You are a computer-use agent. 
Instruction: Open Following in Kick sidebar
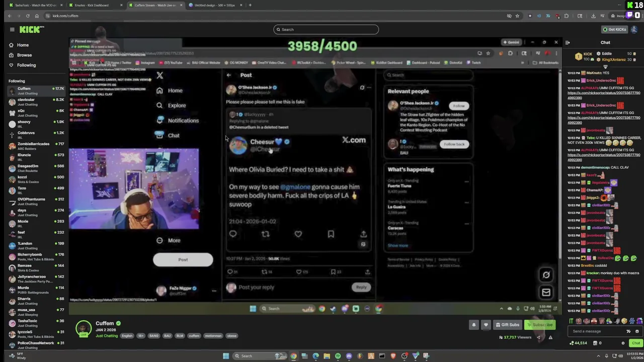(26, 65)
